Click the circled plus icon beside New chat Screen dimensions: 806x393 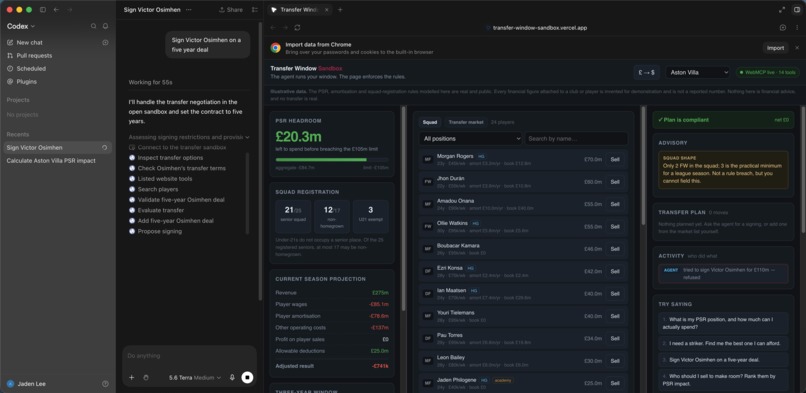click(x=105, y=43)
